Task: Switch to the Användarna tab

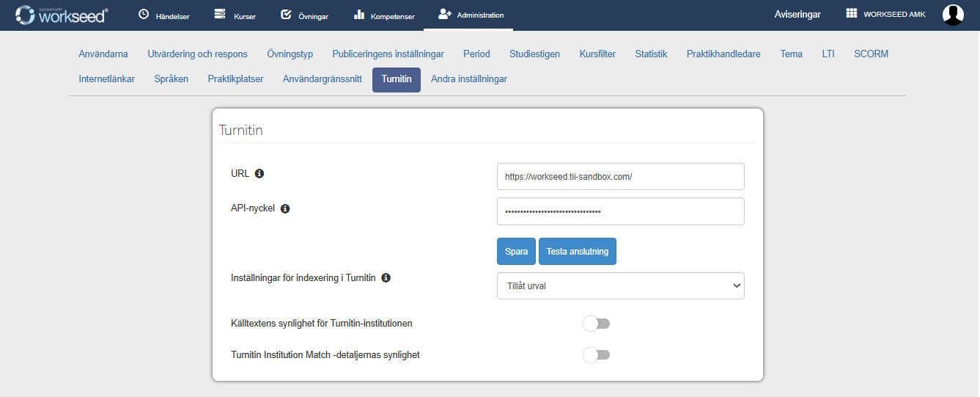Action: [x=103, y=54]
